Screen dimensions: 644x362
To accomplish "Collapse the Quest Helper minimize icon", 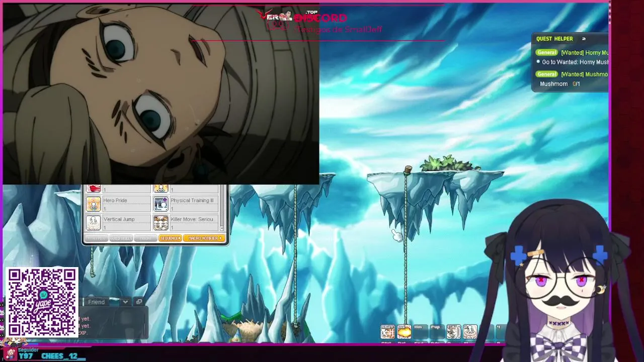I will click(584, 39).
